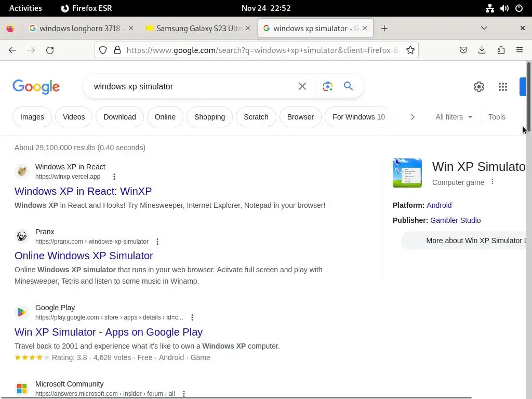The height and width of the screenshot is (399, 532).
Task: Expand the list all tabs dropdown
Action: 484,28
